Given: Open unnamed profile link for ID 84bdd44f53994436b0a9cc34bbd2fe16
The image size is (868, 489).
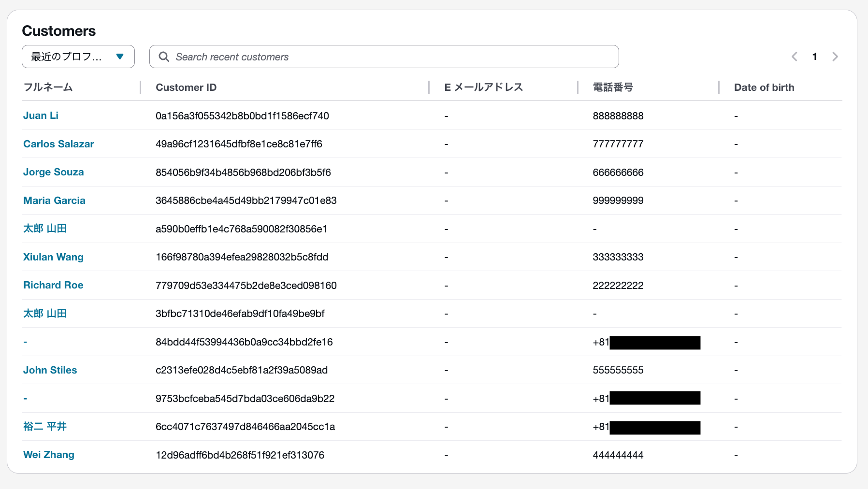Looking at the screenshot, I should tap(25, 342).
